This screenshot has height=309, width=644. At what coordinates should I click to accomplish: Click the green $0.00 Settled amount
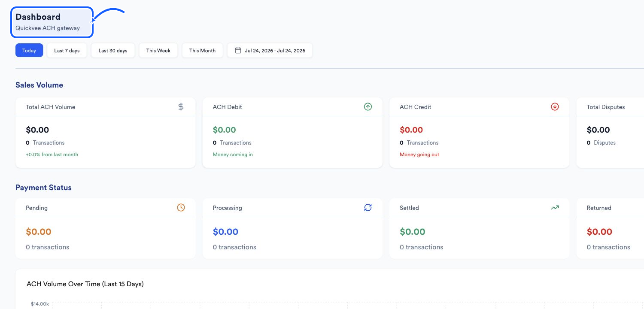tap(412, 232)
